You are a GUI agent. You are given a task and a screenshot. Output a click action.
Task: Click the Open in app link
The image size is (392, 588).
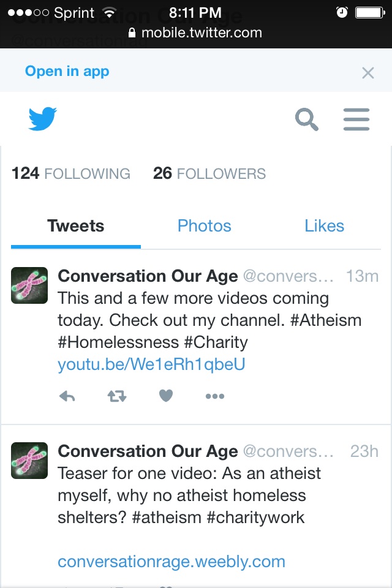tap(67, 71)
